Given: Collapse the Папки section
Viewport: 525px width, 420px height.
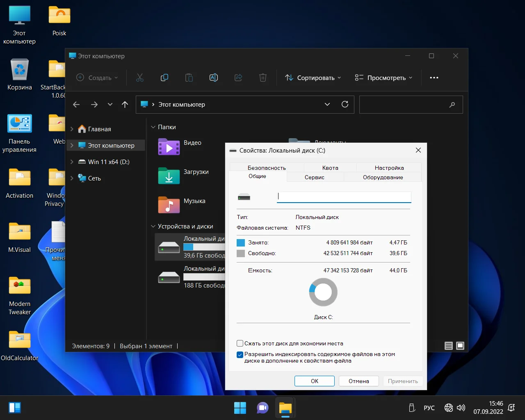Looking at the screenshot, I should [153, 127].
